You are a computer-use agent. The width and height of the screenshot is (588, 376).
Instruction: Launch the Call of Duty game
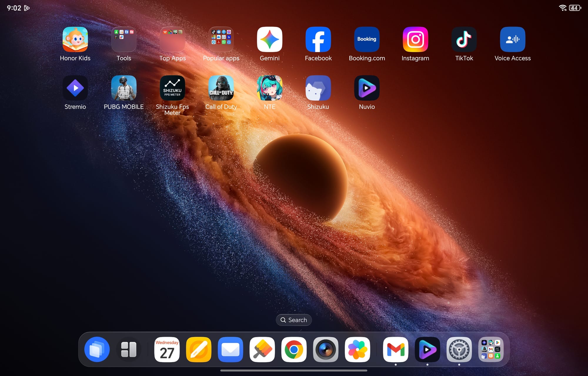pyautogui.click(x=221, y=88)
